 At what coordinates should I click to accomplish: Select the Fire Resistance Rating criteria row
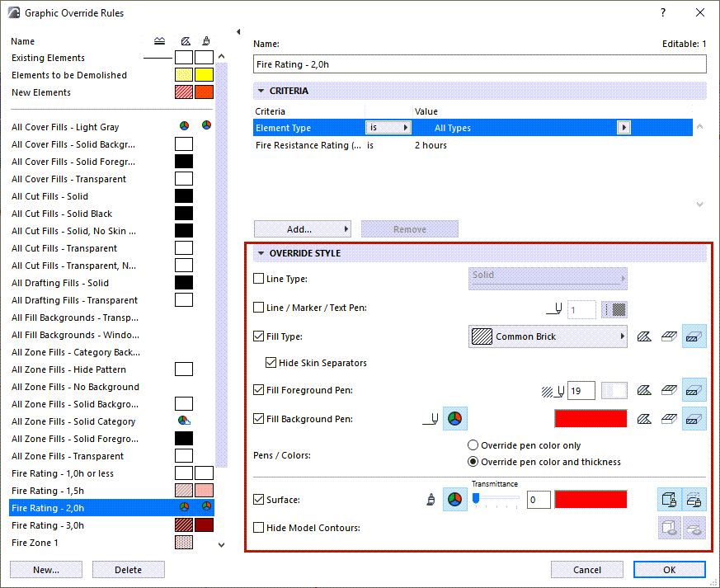[x=473, y=145]
